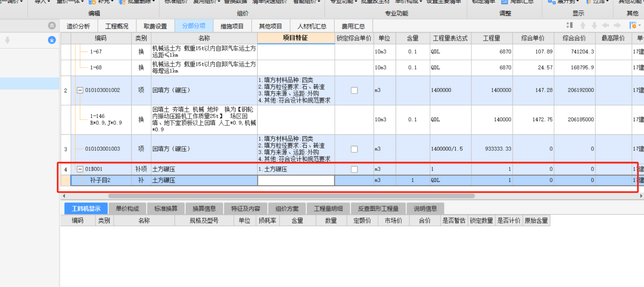Click the left arrow (promote) icon in tab bar
The height and width of the screenshot is (287, 644).
point(606,25)
